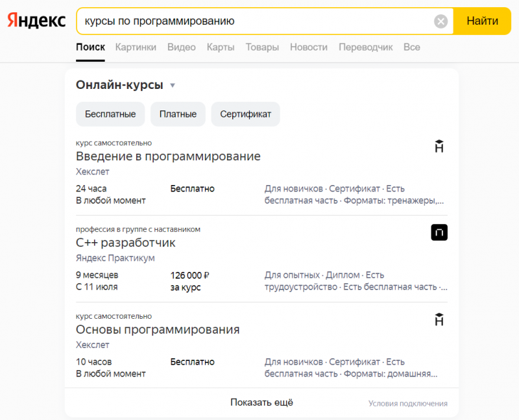The image size is (519, 420).
Task: Expand more courses with Показать ещё
Action: coord(261,402)
